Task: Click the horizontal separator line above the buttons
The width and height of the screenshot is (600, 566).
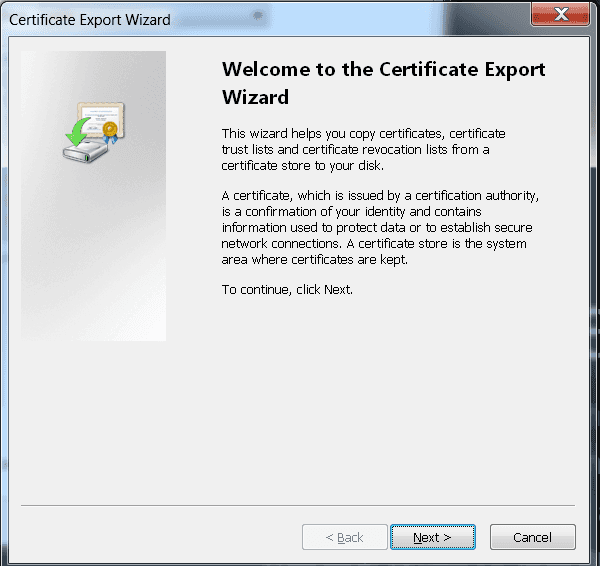Action: click(298, 505)
